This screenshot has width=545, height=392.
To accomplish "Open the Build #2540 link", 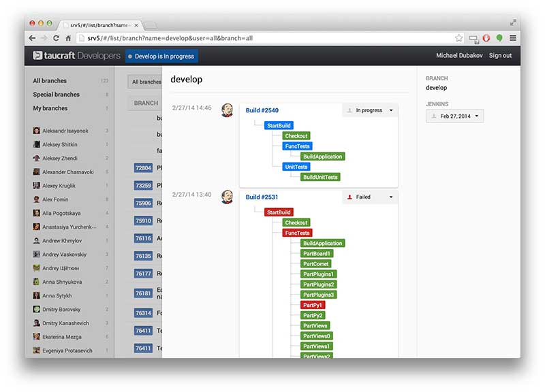I will pyautogui.click(x=262, y=110).
